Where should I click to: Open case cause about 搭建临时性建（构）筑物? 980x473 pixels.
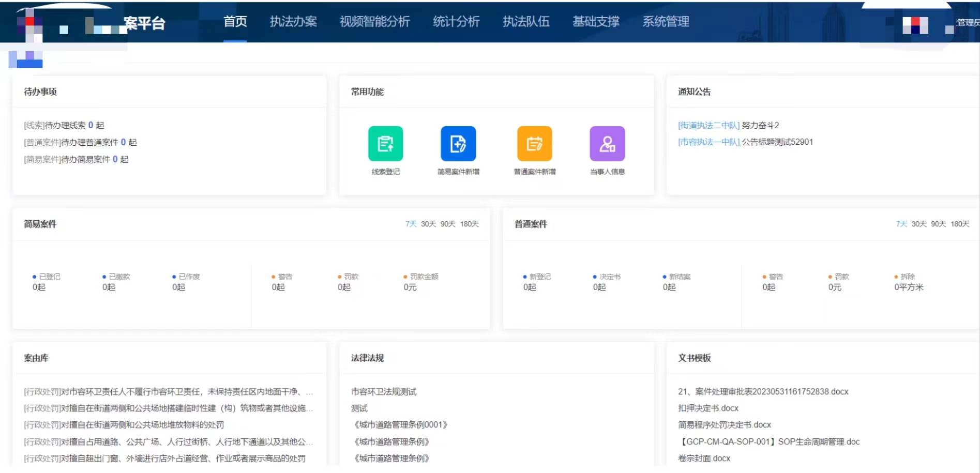pyautogui.click(x=169, y=408)
